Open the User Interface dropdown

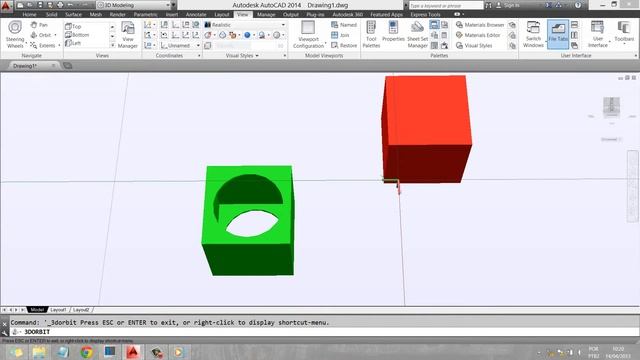598,33
